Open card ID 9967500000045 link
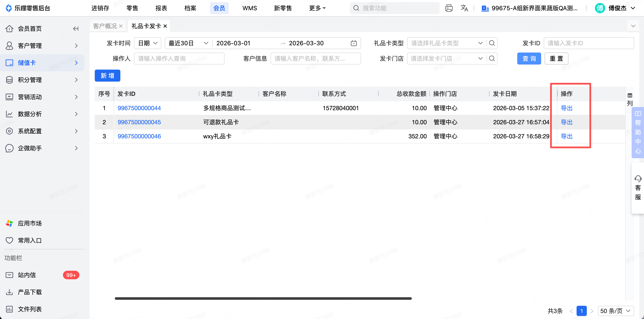This screenshot has width=644, height=319. coord(139,122)
